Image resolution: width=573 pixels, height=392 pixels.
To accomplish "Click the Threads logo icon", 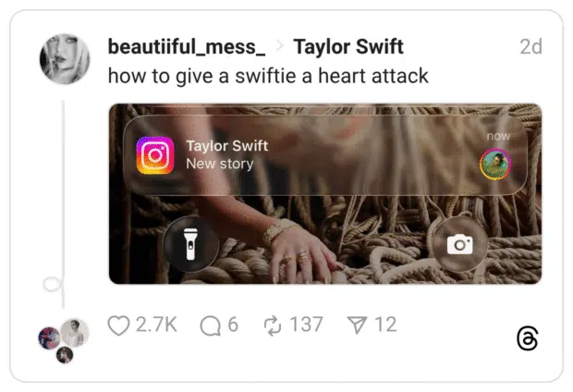I will click(x=528, y=338).
